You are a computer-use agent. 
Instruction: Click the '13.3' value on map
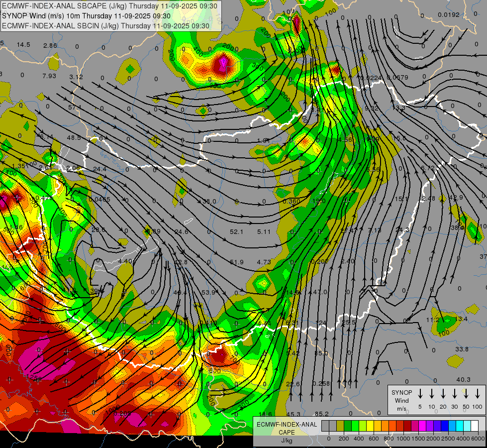[x=399, y=108]
